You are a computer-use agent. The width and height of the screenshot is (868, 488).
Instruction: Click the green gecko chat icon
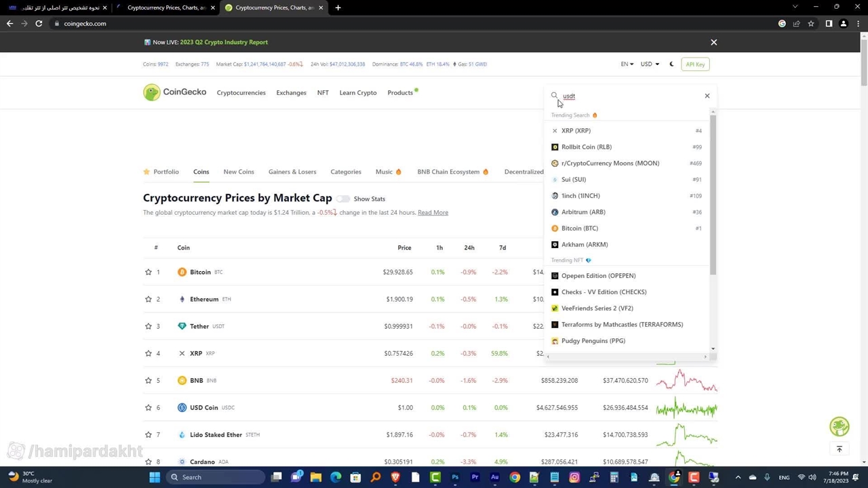coord(839,426)
